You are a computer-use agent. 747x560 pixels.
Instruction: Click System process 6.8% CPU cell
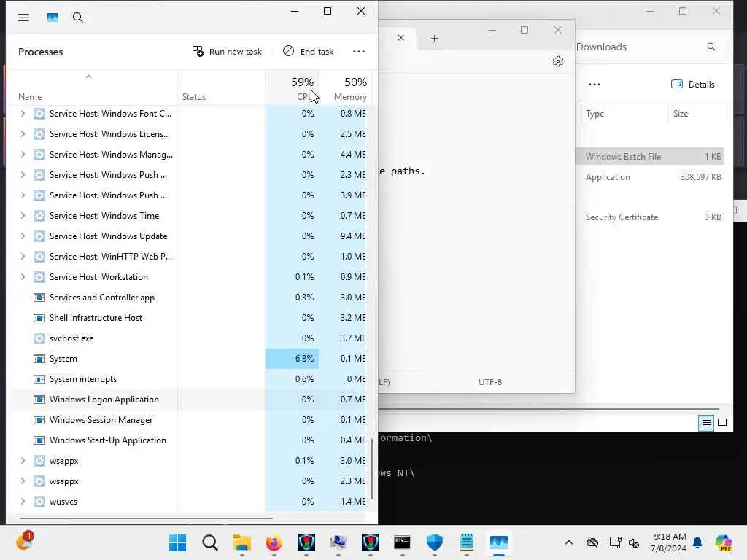point(292,359)
